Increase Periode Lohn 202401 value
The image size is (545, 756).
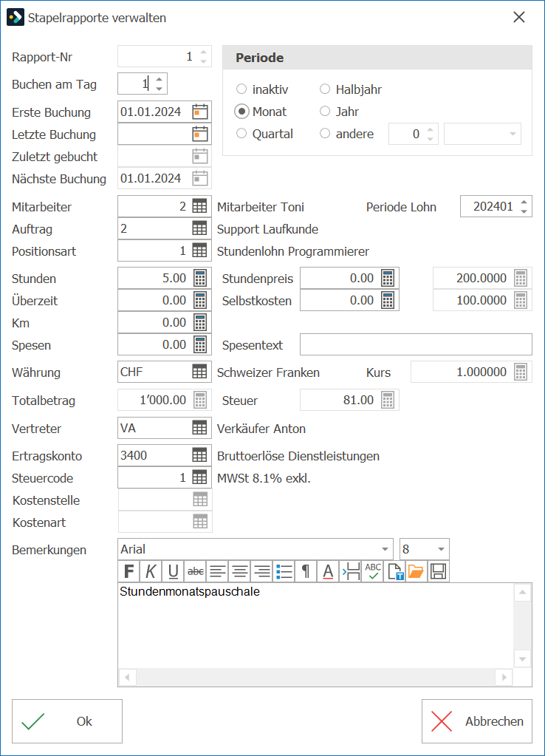point(524,202)
